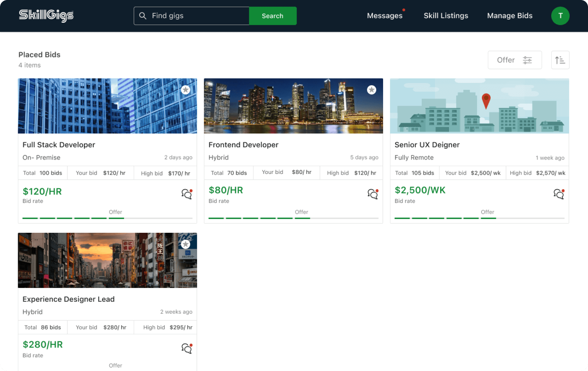Click the magnifier icon in search bar
Image resolution: width=588 pixels, height=371 pixels.
point(143,16)
